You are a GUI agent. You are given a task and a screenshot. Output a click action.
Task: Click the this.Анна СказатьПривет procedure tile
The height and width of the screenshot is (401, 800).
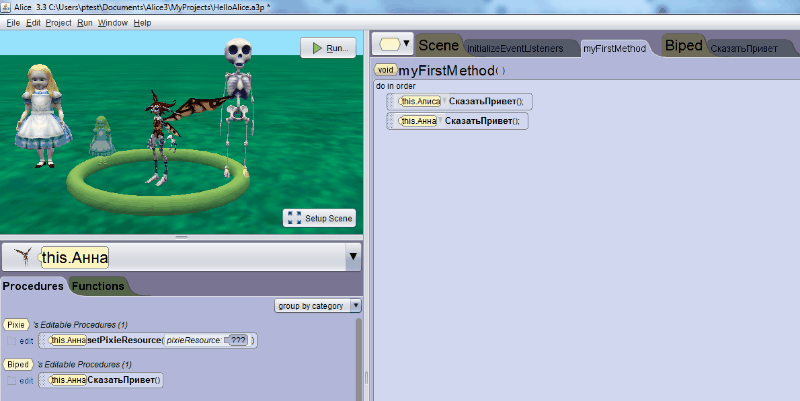point(101,380)
